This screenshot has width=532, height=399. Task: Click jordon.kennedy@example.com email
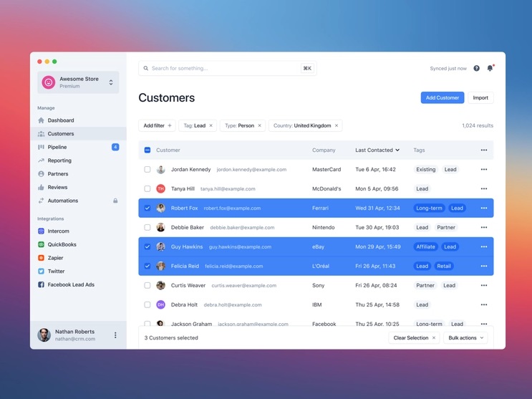[x=251, y=170]
